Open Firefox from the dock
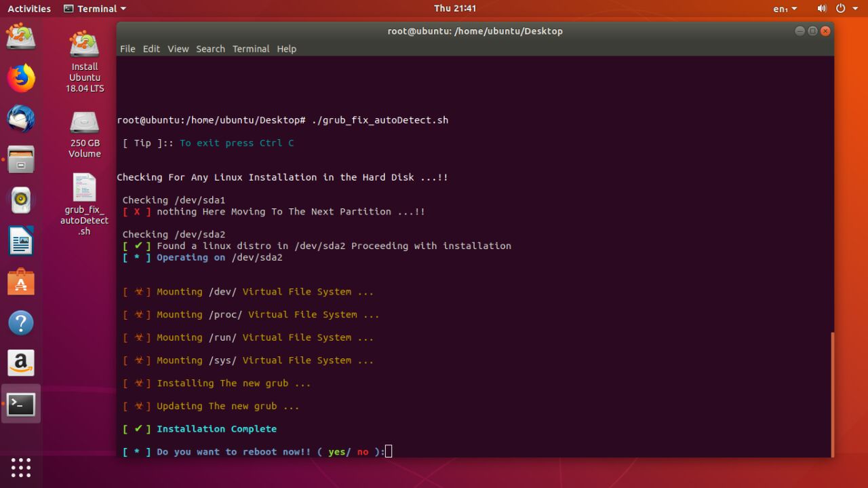 pos(21,78)
